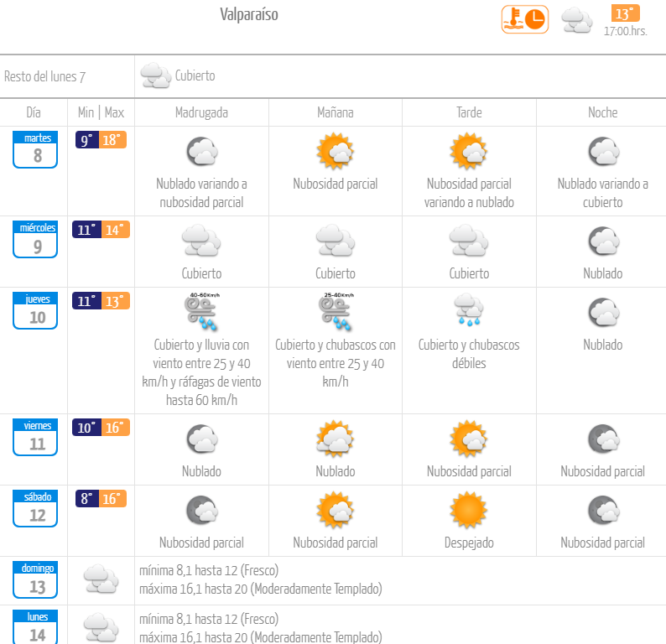Click miércoles Madrugada overcast icon
This screenshot has height=644, width=666.
pyautogui.click(x=201, y=241)
